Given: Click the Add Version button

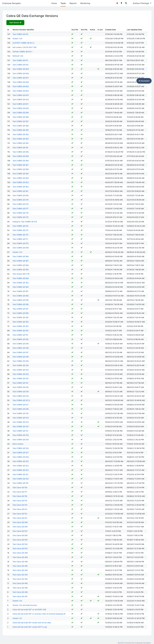Looking at the screenshot, I should coord(15,22).
